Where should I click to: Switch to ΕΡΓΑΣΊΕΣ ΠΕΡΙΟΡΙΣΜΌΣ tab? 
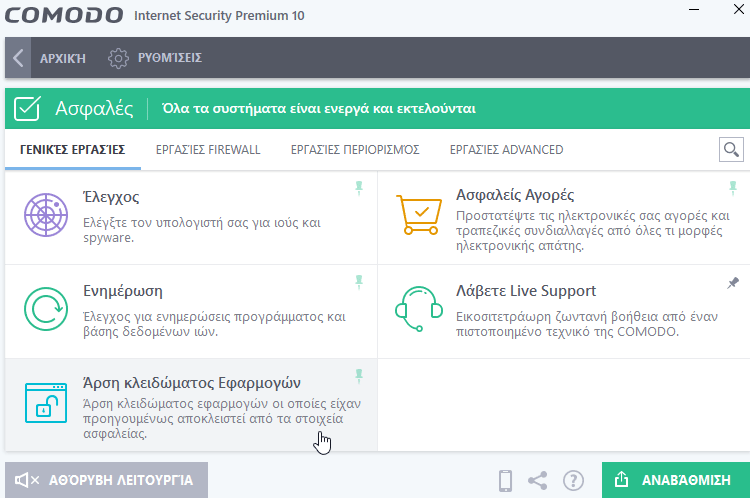355,150
